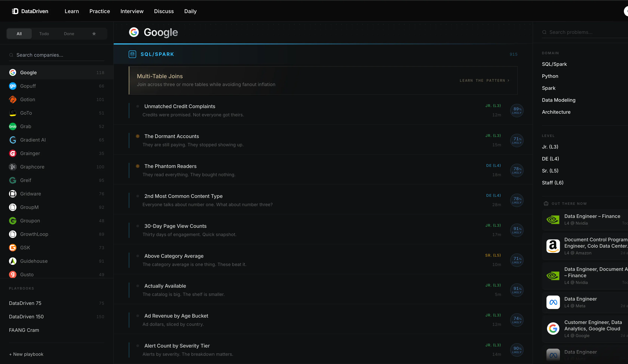
Task: Select Google in the company list
Action: [57, 73]
